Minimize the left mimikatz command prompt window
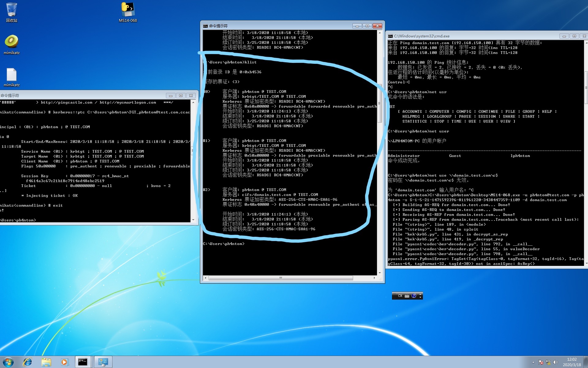Viewport: 588px width, 368px height. (x=171, y=96)
